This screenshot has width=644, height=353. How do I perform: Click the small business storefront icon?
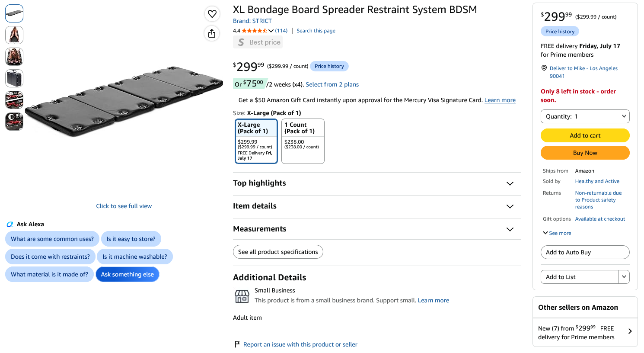coord(242,296)
